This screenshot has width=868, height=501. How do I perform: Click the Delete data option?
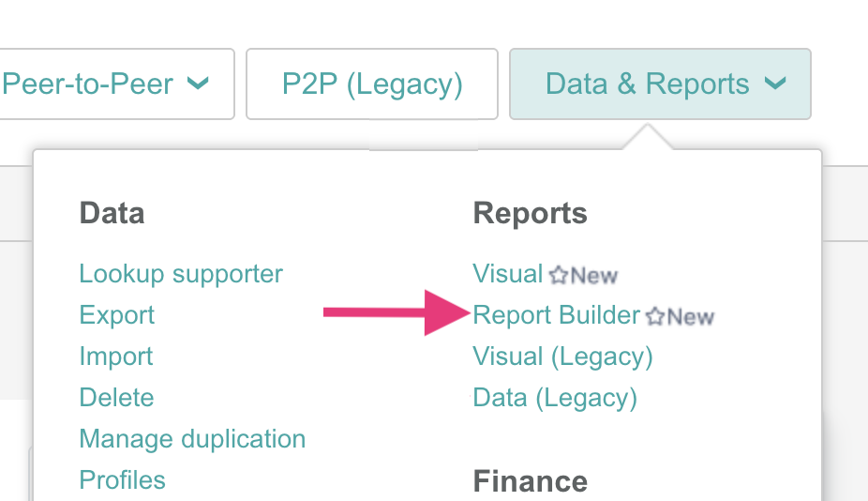tap(116, 398)
